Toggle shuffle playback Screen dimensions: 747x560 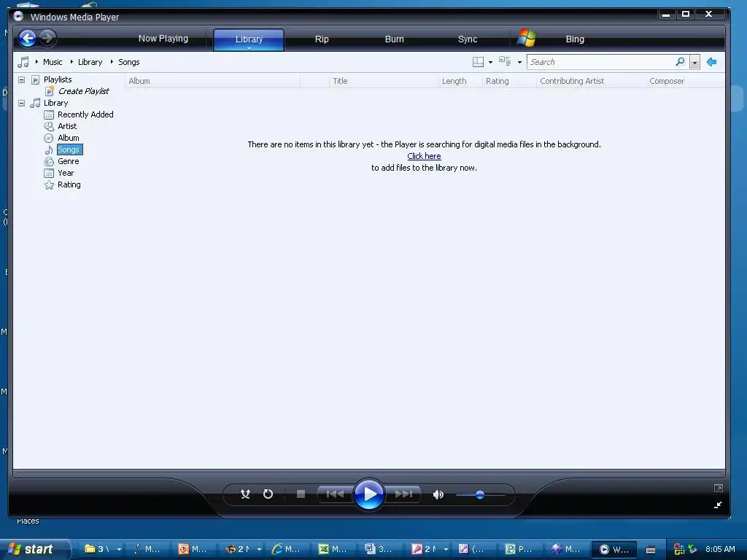click(245, 494)
